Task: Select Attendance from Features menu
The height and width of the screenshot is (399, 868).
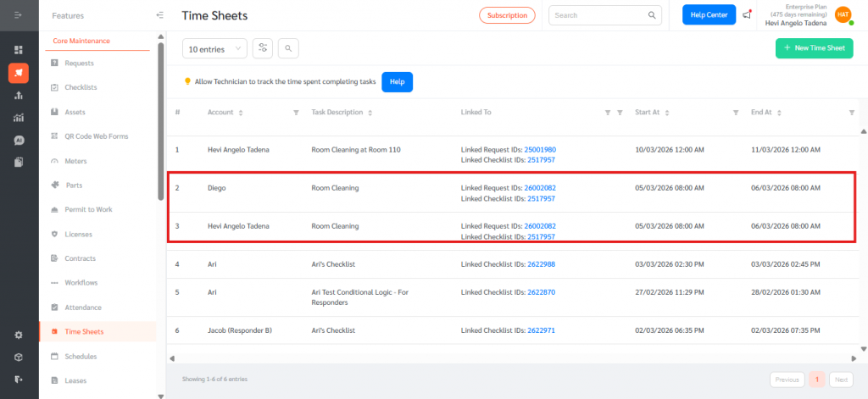Action: click(x=83, y=308)
